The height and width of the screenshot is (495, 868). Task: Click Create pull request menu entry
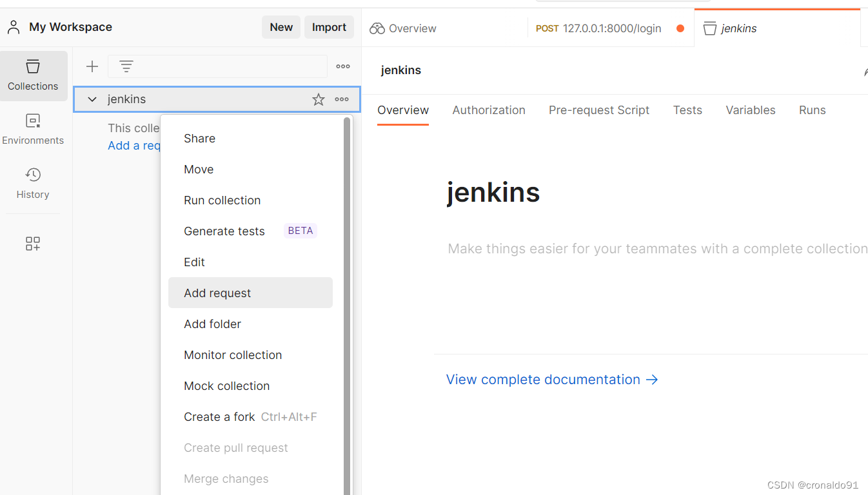tap(251, 448)
